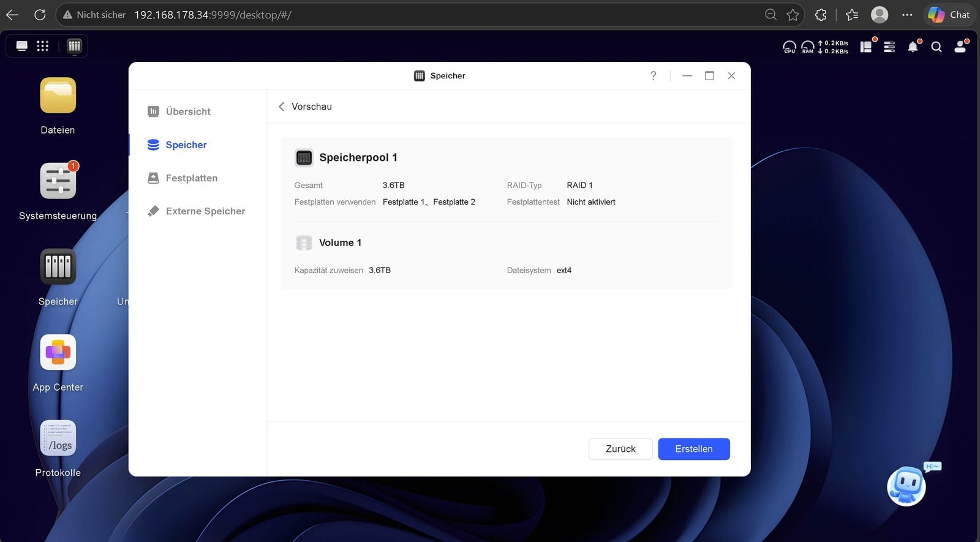
Task: Open the browser favorites list
Action: pos(851,15)
